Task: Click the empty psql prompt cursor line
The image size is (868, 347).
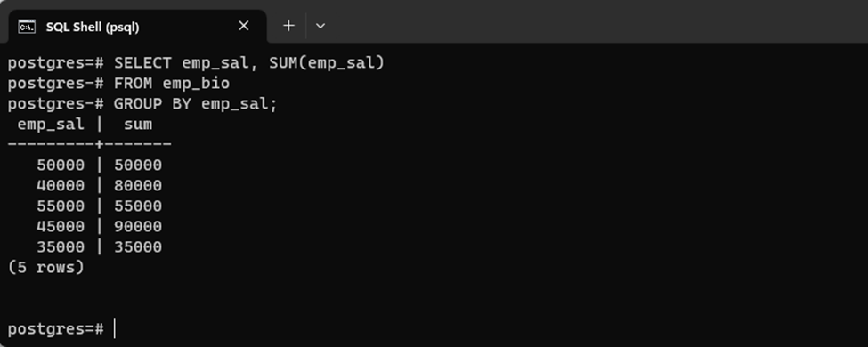Action: (61, 328)
